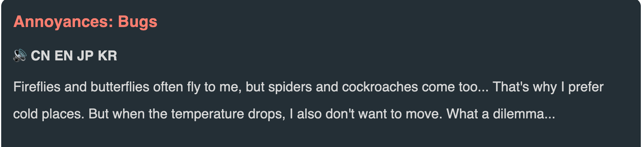The image size is (644, 147).
Task: Click the 'Annoyances: Bugs' heading
Action: click(x=85, y=22)
